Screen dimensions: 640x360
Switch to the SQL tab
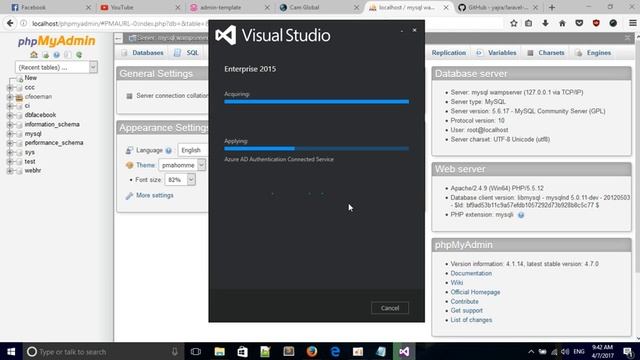[x=186, y=53]
